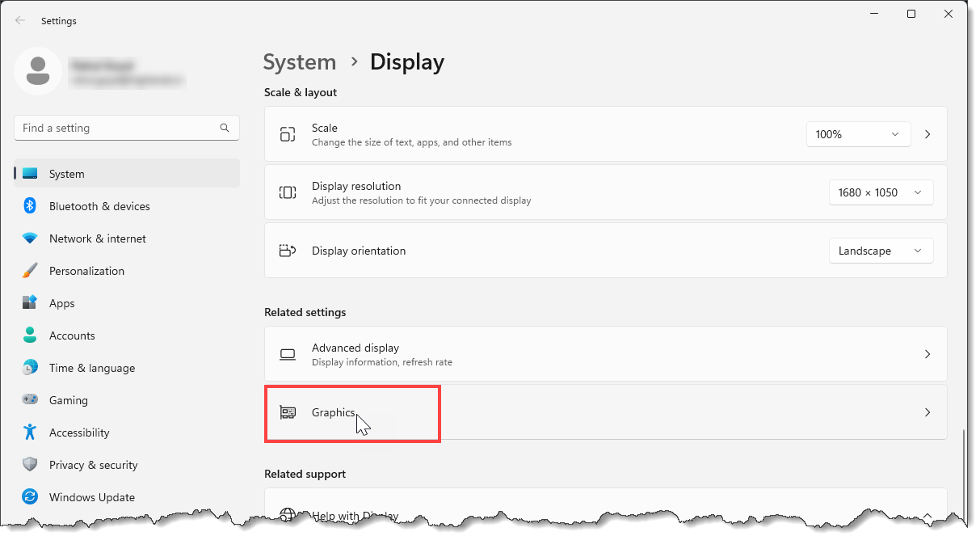The height and width of the screenshot is (536, 980).
Task: Click the back arrow at top left
Action: pos(19,20)
